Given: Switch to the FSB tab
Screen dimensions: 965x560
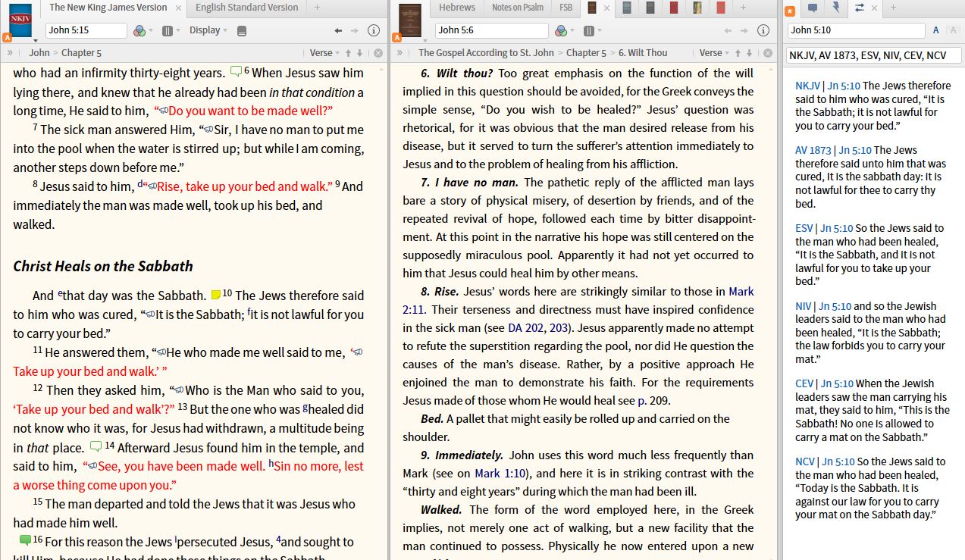Looking at the screenshot, I should coord(566,8).
